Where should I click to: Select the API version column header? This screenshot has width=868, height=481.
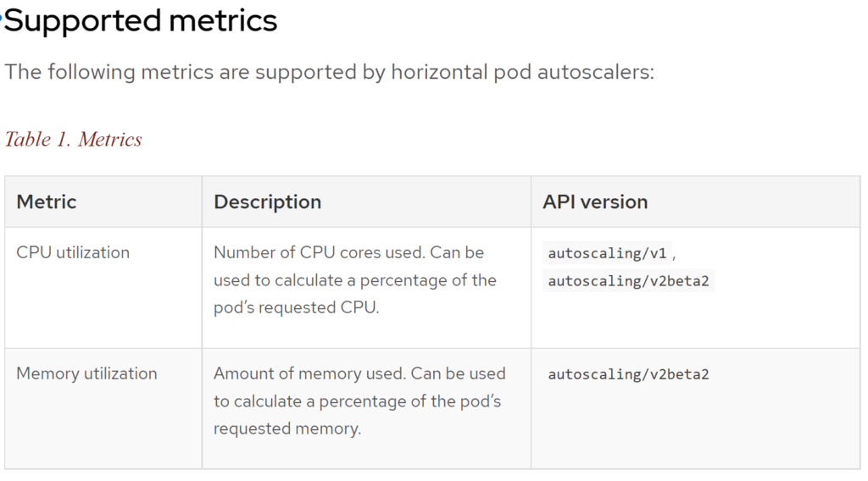click(x=595, y=202)
